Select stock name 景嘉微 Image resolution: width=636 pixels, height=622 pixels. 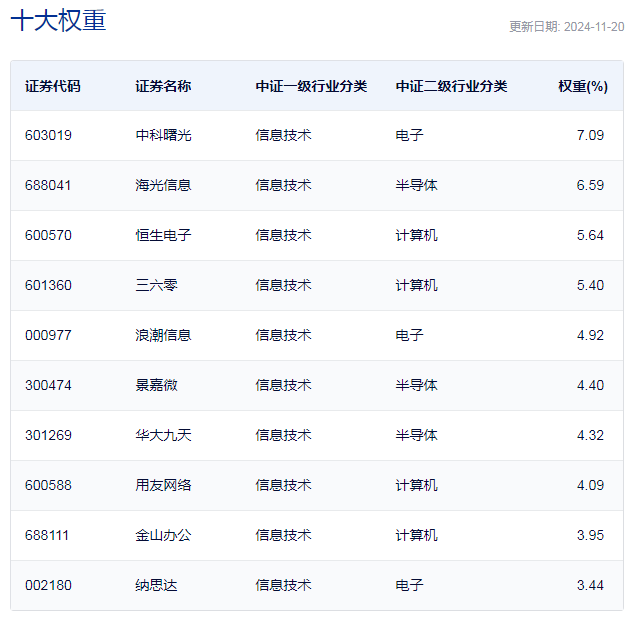click(x=156, y=385)
